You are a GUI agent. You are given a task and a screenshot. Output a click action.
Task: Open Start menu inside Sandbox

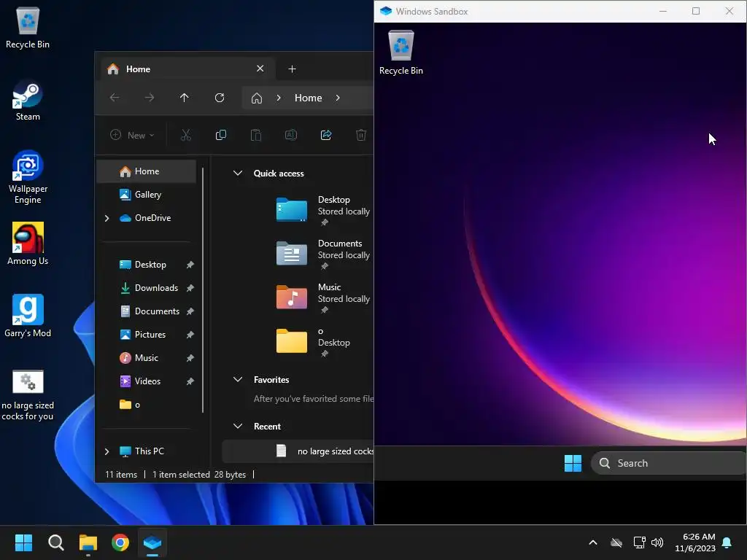(573, 463)
